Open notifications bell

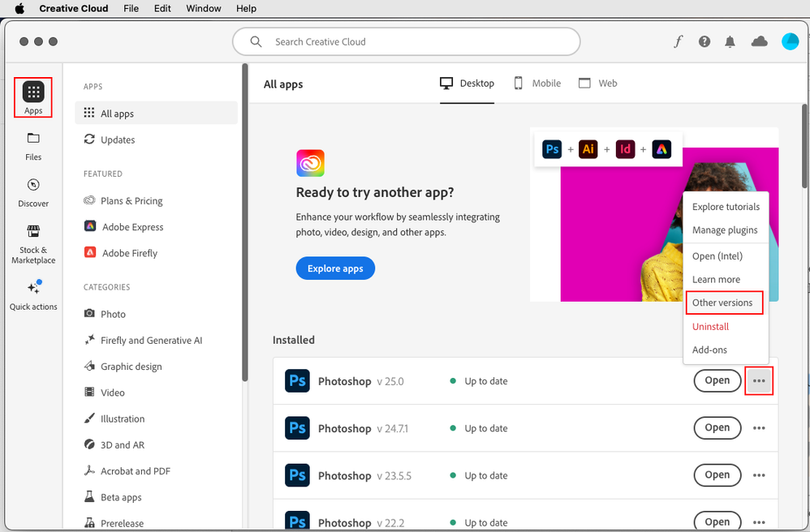(730, 42)
